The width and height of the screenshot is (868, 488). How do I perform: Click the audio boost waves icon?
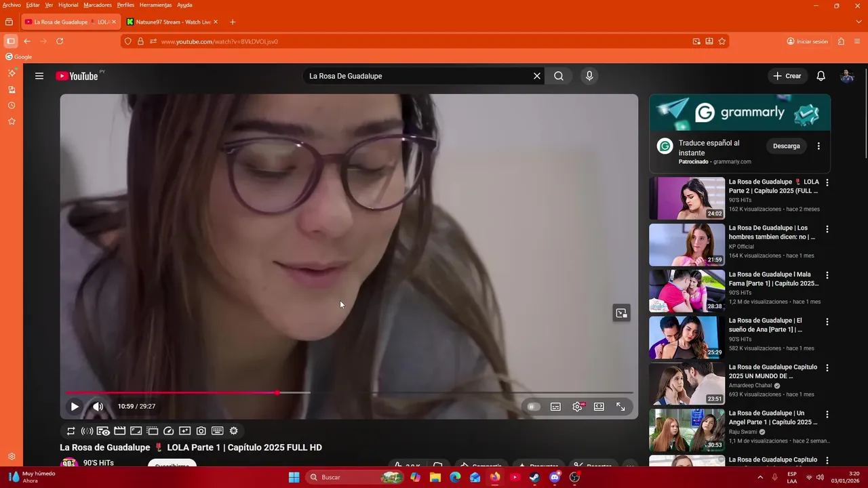click(x=87, y=431)
